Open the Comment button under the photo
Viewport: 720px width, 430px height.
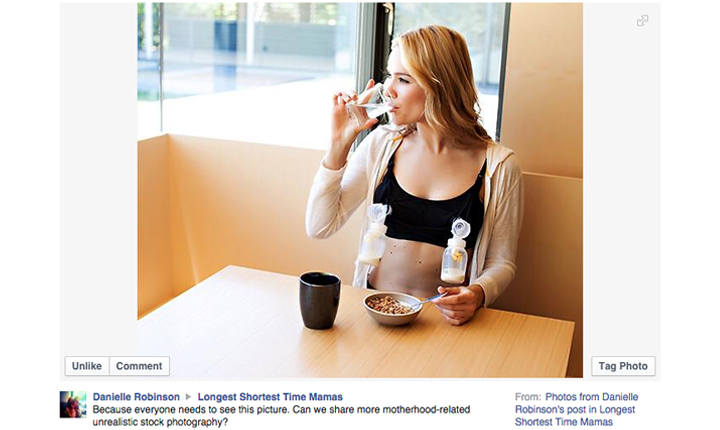coord(139,366)
